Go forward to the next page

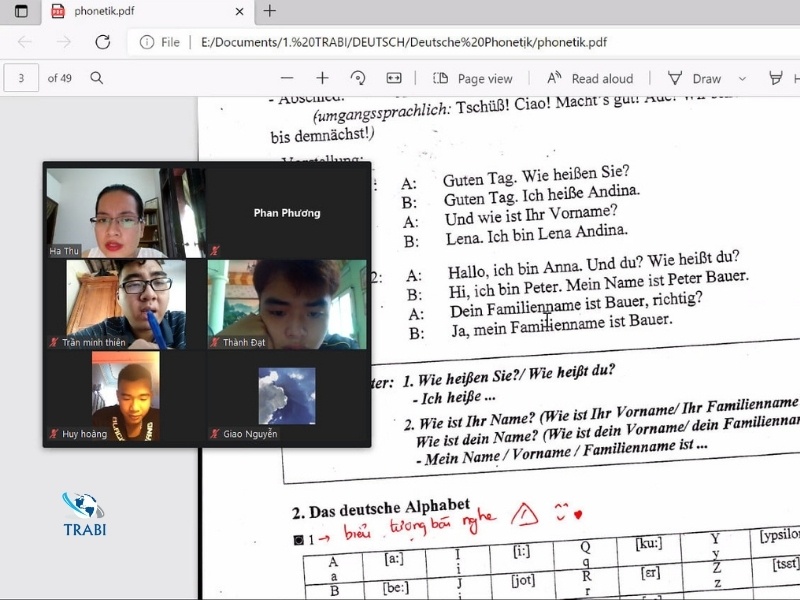click(63, 42)
